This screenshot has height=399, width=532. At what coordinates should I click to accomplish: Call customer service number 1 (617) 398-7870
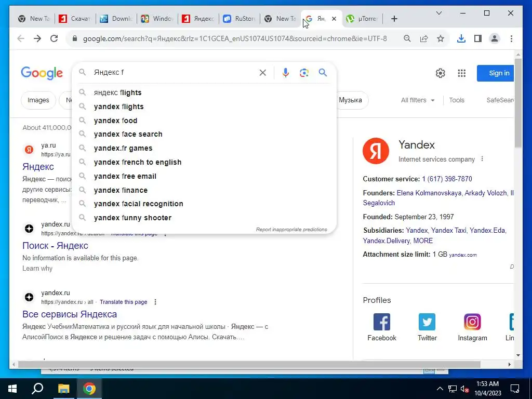click(x=447, y=179)
